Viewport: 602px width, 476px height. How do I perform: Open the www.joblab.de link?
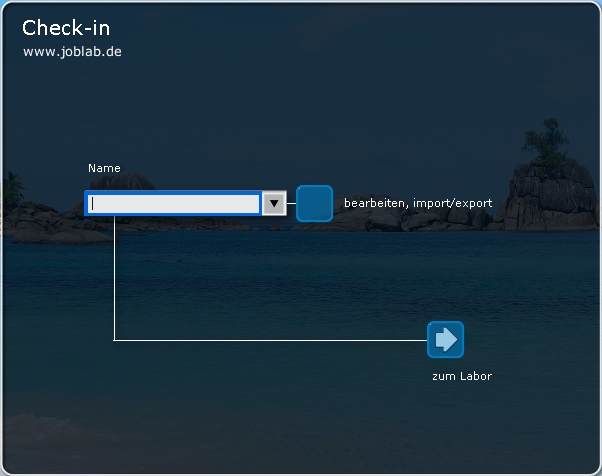coord(72,51)
